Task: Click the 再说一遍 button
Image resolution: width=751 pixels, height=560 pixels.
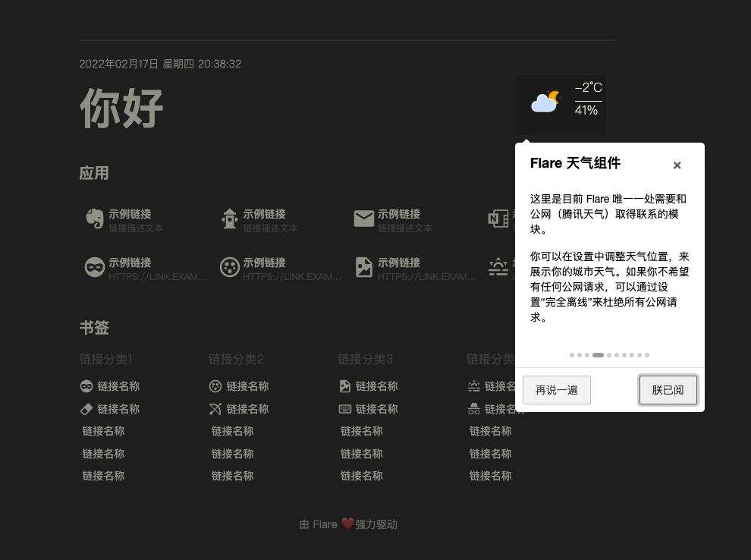Action: pos(557,390)
